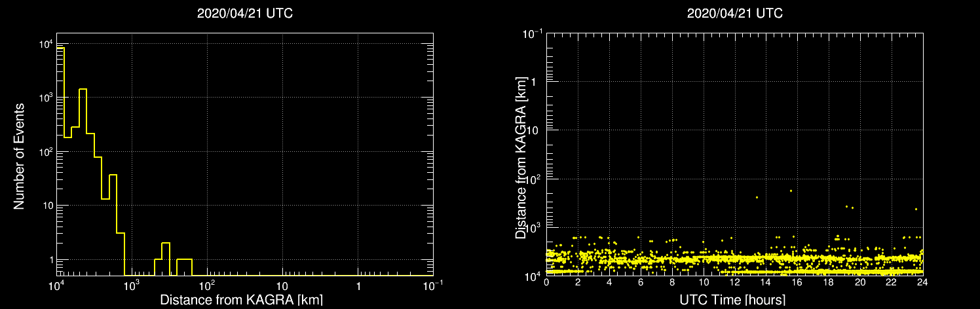Click the scatter plot y-axis tick 10^3

(534, 227)
